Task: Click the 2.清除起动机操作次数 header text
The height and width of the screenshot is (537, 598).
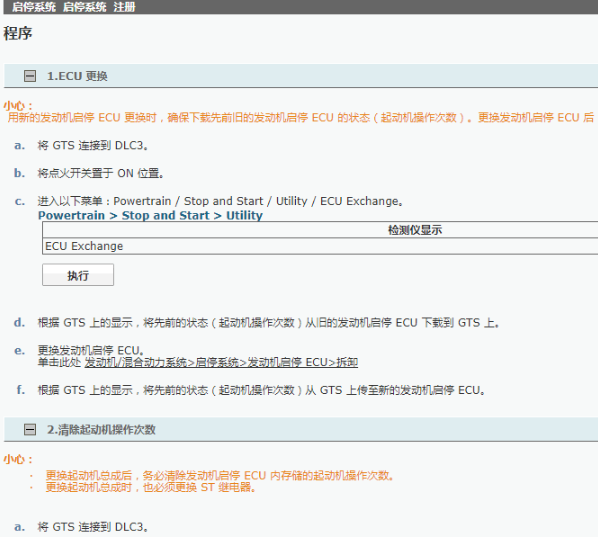Action: [101, 429]
